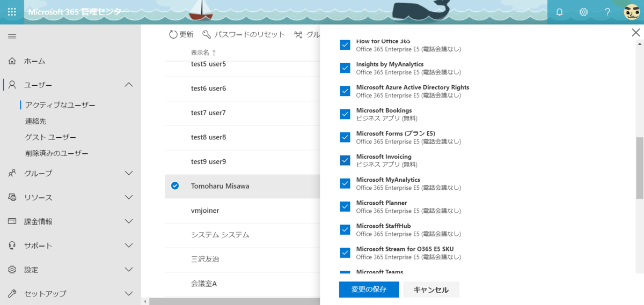Screen dimensions: 644x305
Task: Uncheck Microsoft Stream for O365 E5 SKU
Action: click(x=345, y=252)
